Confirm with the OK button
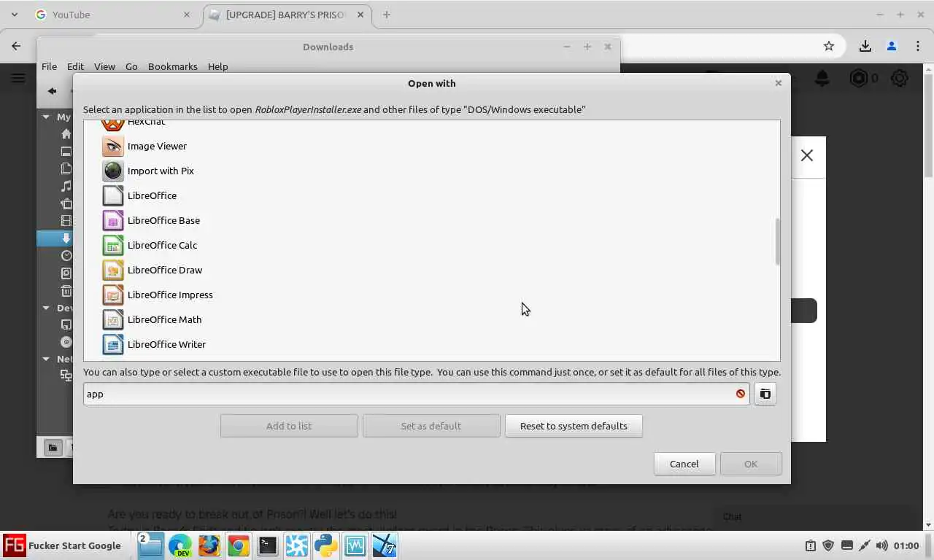This screenshot has width=934, height=560. coord(751,464)
